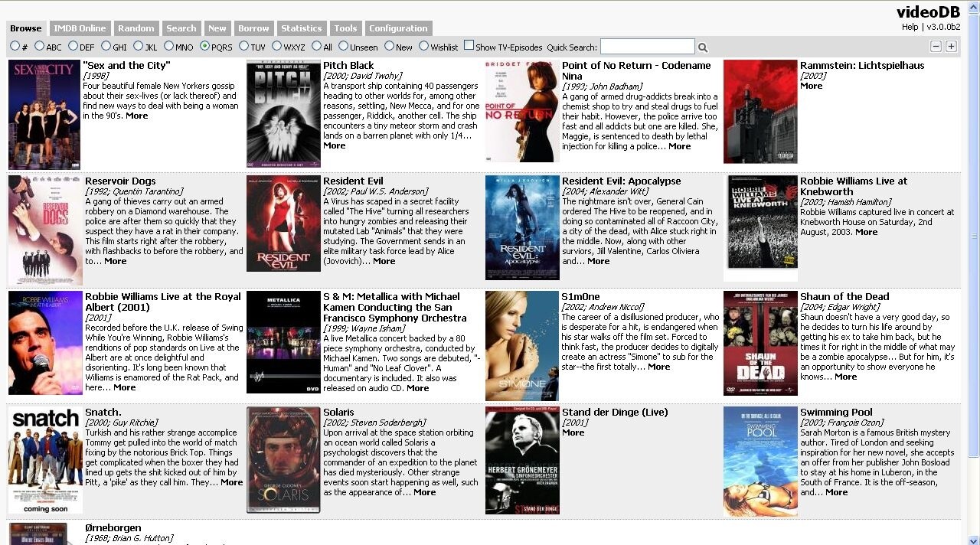Viewport: 980px width, 545px height.
Task: Select the PQRS filter radio button
Action: pos(204,46)
